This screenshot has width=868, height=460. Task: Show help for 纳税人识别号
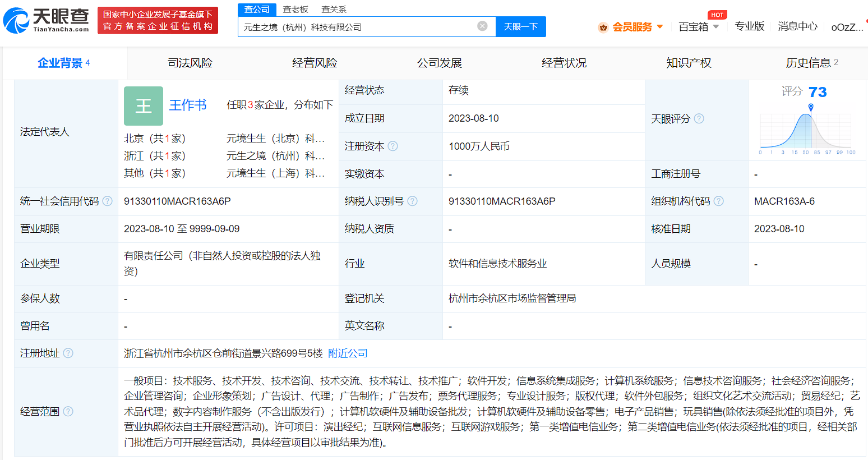412,201
